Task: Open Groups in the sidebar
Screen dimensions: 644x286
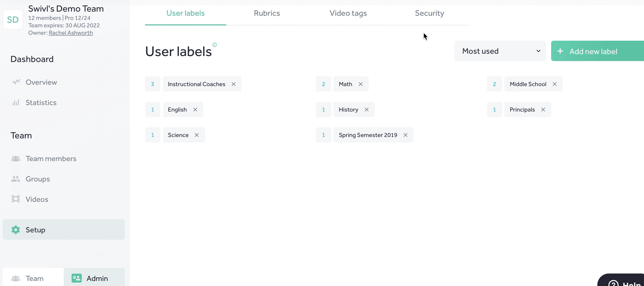Action: point(38,179)
